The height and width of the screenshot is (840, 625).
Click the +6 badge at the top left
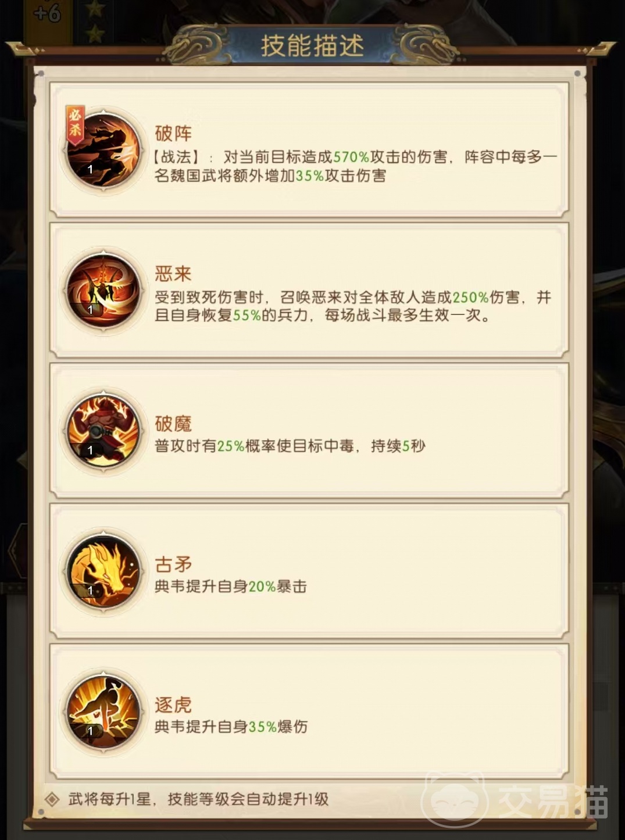(47, 13)
